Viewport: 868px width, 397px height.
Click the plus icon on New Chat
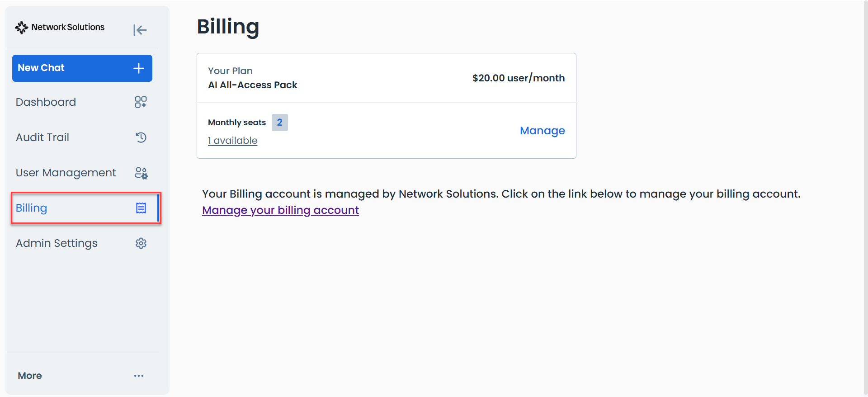click(139, 68)
